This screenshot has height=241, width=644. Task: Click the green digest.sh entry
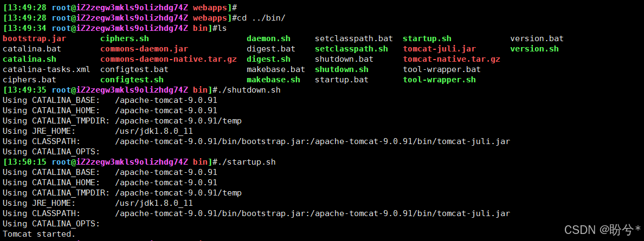269,59
